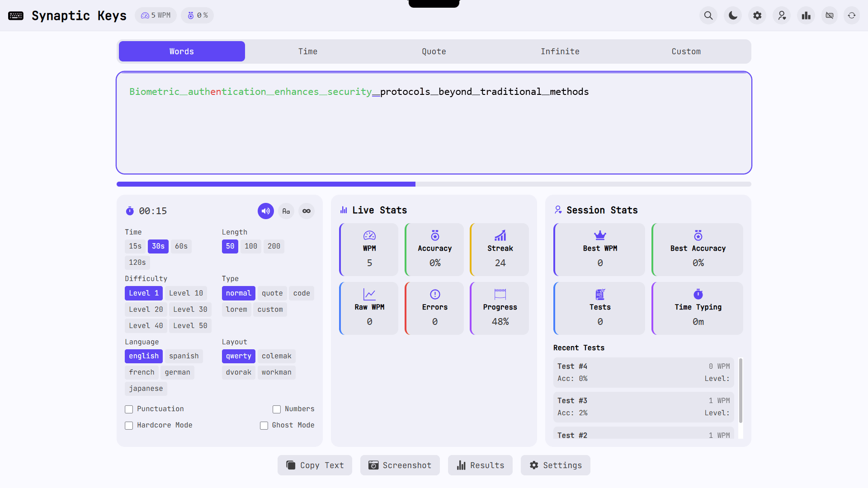Click the hide keyboard icon
Screen dimensions: 868x488
click(830, 15)
